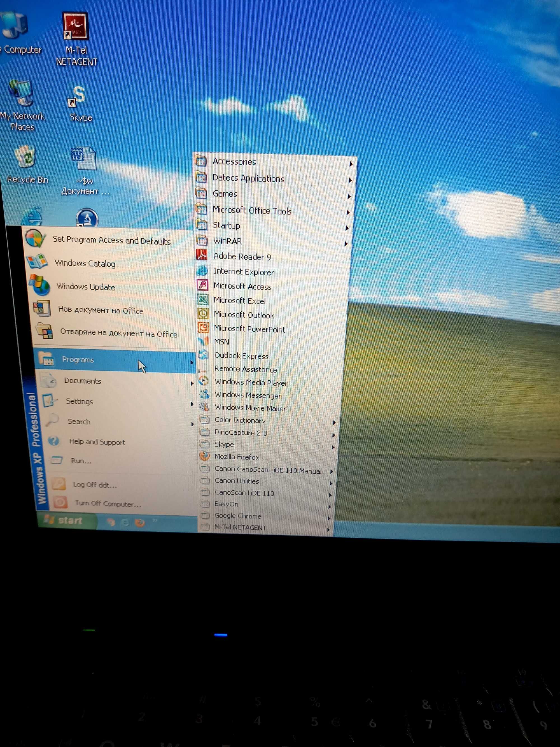Click the Microsoft Excel icon
The image size is (560, 747).
pos(203,299)
